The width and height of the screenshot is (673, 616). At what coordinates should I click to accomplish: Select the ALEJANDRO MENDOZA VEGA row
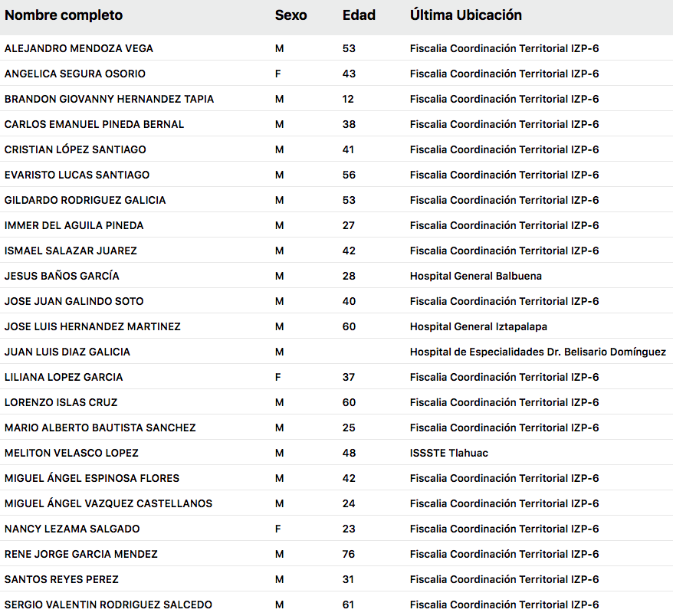pos(79,48)
